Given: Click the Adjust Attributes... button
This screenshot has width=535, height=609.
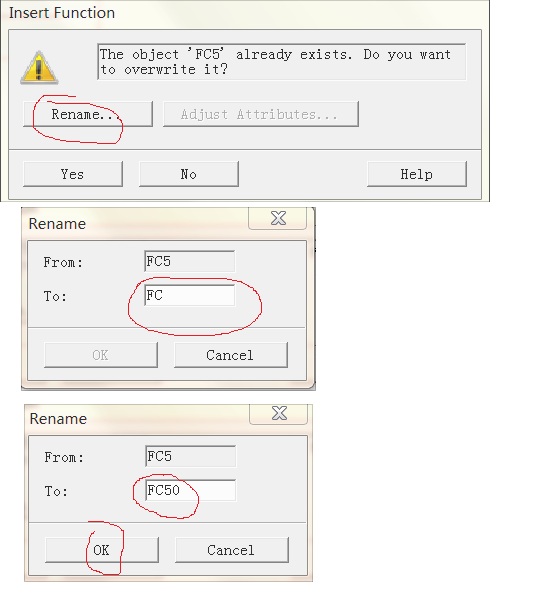Looking at the screenshot, I should click(x=261, y=114).
